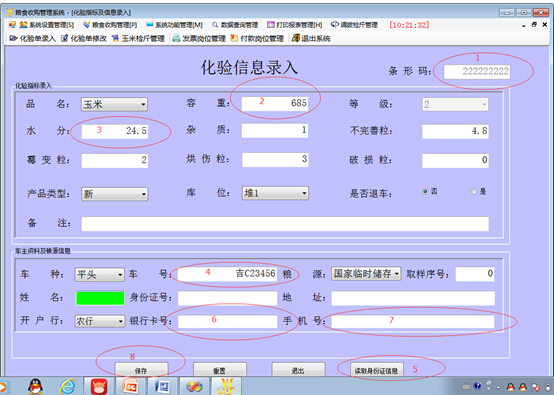Open the 打印报表管理[H] menu
Viewport: 554px width, 395px height.
tap(295, 25)
